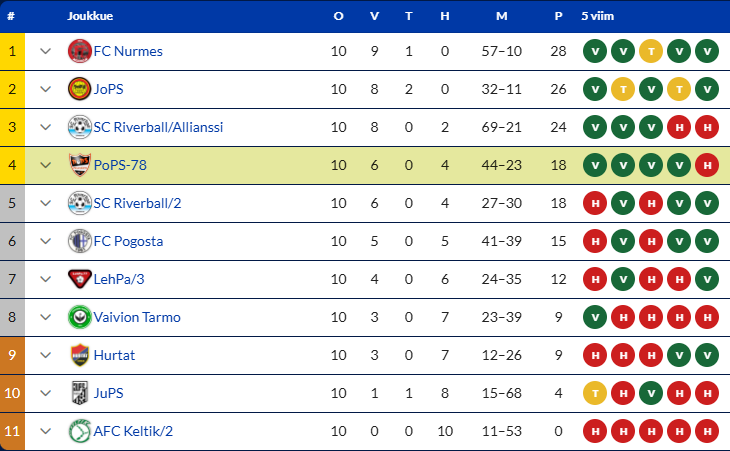The width and height of the screenshot is (730, 451).
Task: Click the Hurtat team badge
Action: point(80,355)
